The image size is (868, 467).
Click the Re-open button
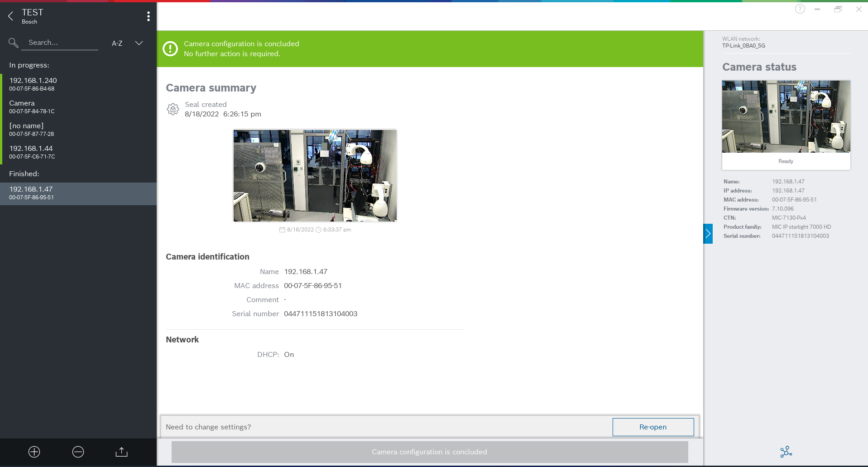click(x=652, y=427)
